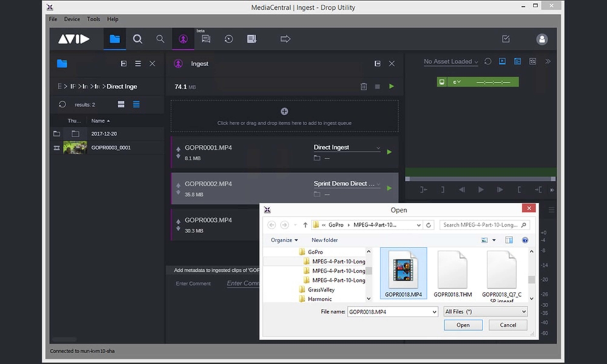
Task: Click the arrow export icon in toolbar
Action: [285, 39]
